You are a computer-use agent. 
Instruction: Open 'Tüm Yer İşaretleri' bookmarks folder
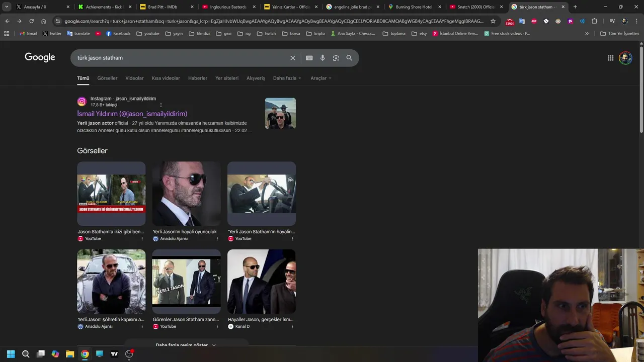(619, 33)
